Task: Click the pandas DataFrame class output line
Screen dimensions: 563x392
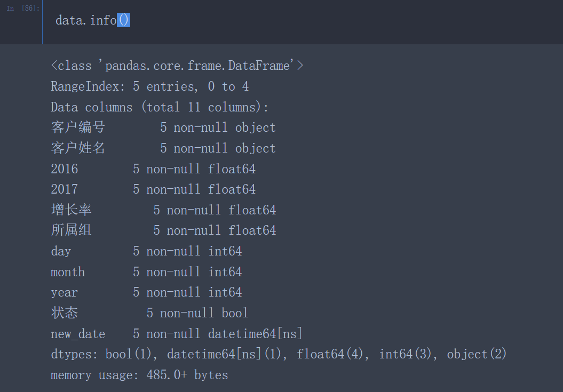Action: tap(177, 66)
